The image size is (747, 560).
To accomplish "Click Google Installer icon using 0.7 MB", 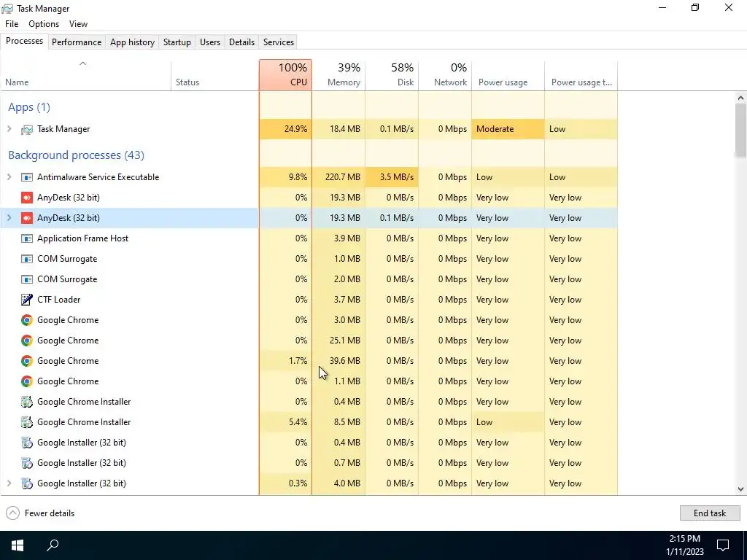I will [27, 463].
